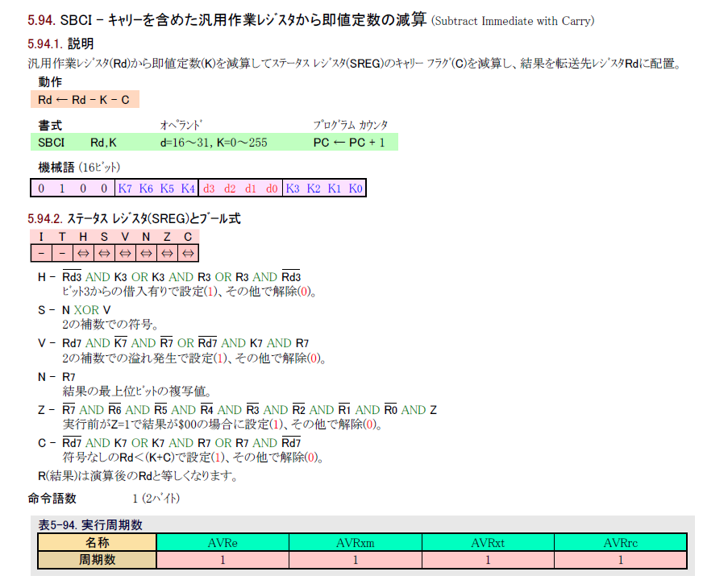Click machine code cell 0 1 0 0
Screen dimensions: 728x584
73,188
